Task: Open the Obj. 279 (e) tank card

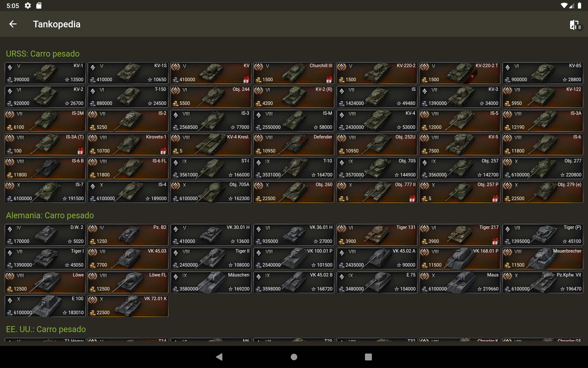Action: (543, 192)
